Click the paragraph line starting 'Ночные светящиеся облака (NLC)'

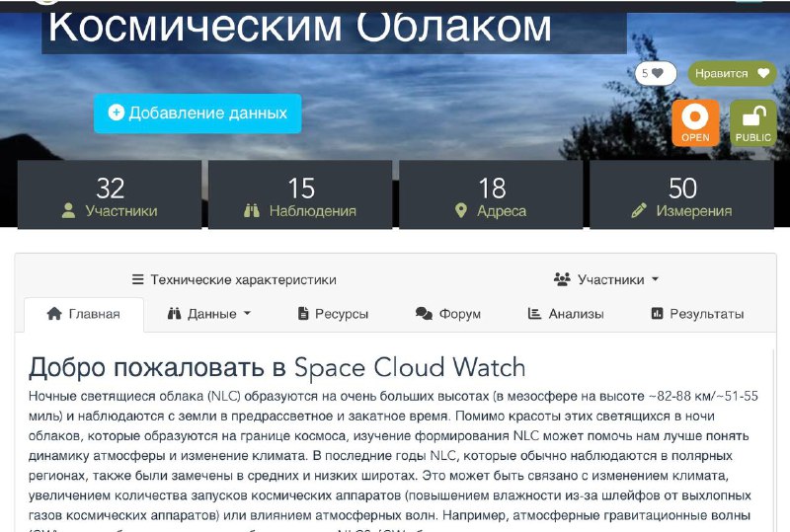(393, 397)
